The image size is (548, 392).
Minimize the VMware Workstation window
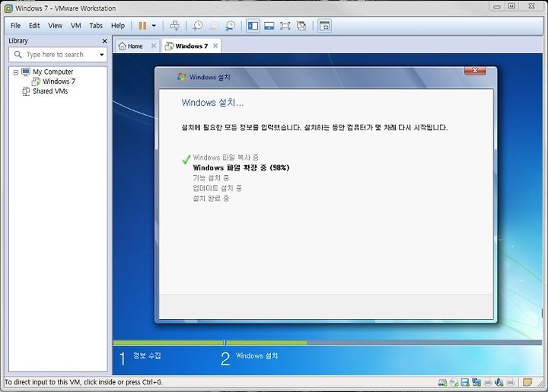[x=497, y=6]
